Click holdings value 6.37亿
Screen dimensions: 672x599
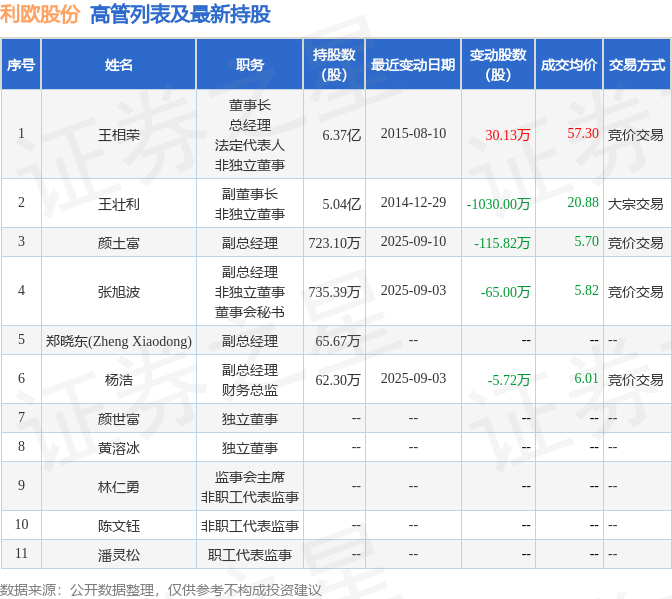(x=342, y=135)
